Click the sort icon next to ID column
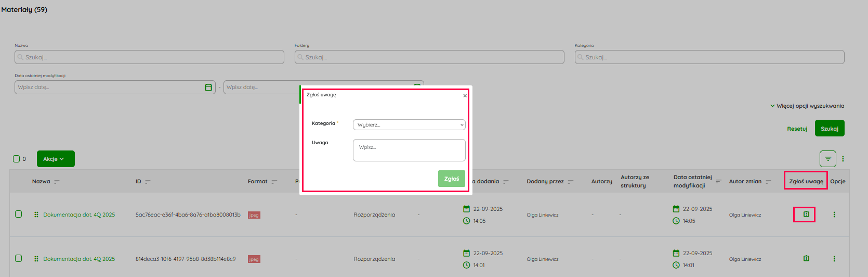 point(148,182)
